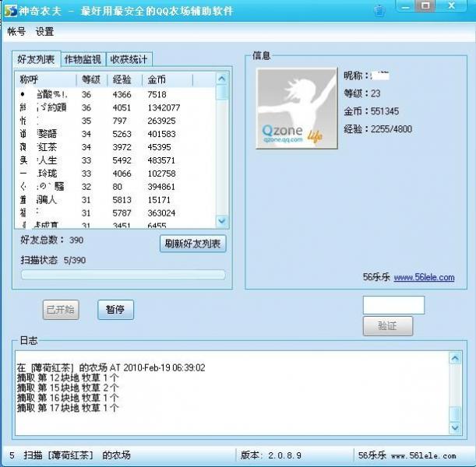The width and height of the screenshot is (476, 467).
Task: Maximize the 神奇农夫 window
Action: 425,5
